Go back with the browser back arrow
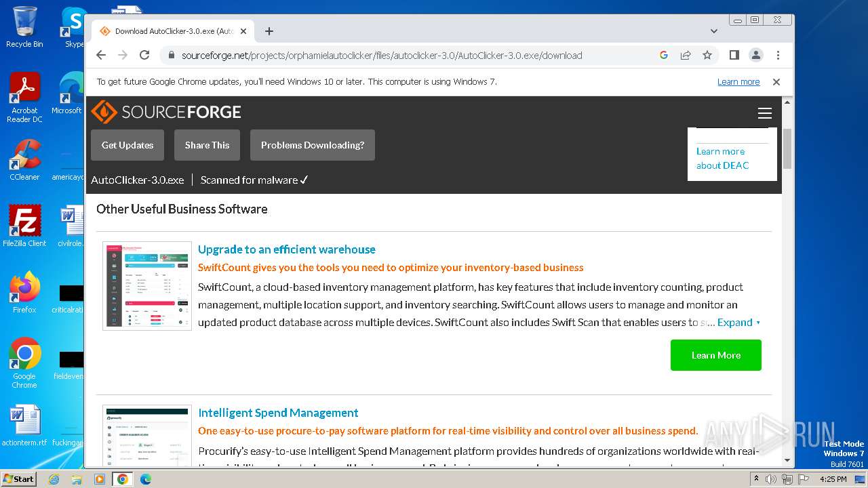This screenshot has width=868, height=488. coord(101,55)
